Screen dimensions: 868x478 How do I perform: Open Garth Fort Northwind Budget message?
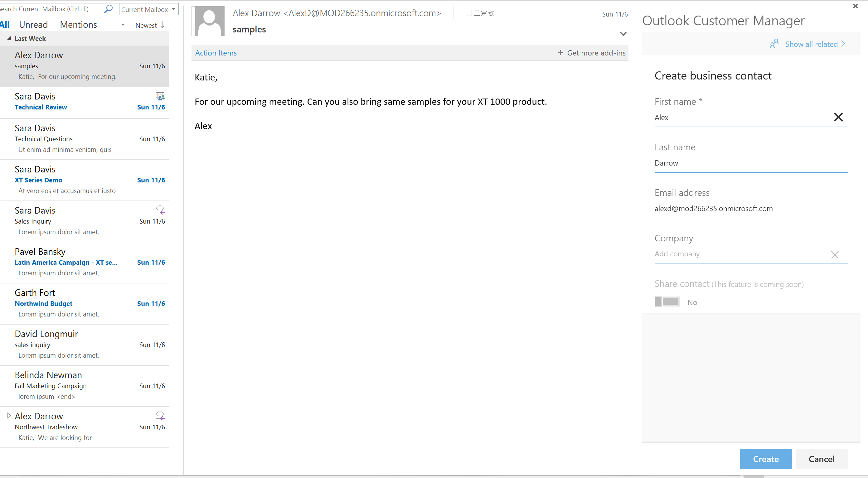[84, 303]
